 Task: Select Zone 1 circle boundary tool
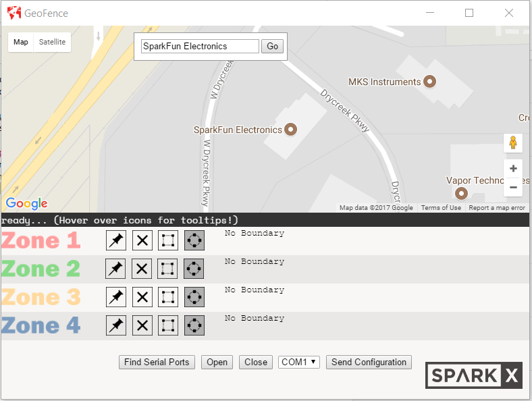point(194,240)
